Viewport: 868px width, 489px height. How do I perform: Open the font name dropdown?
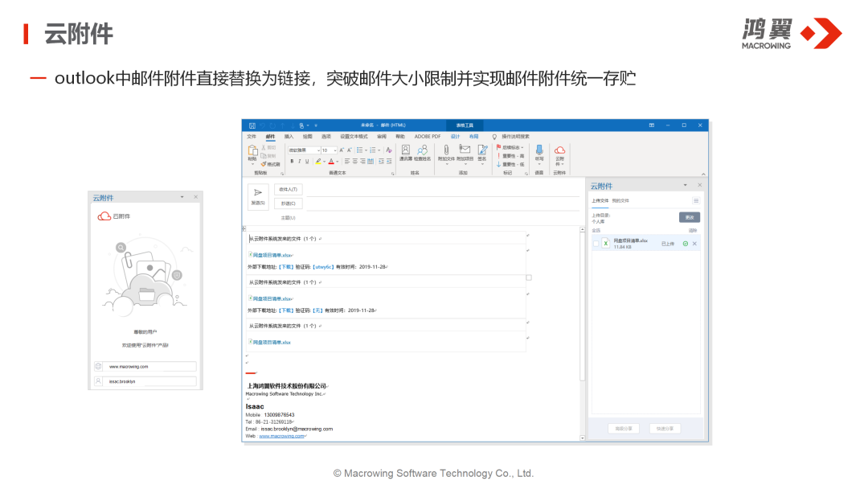(x=318, y=150)
